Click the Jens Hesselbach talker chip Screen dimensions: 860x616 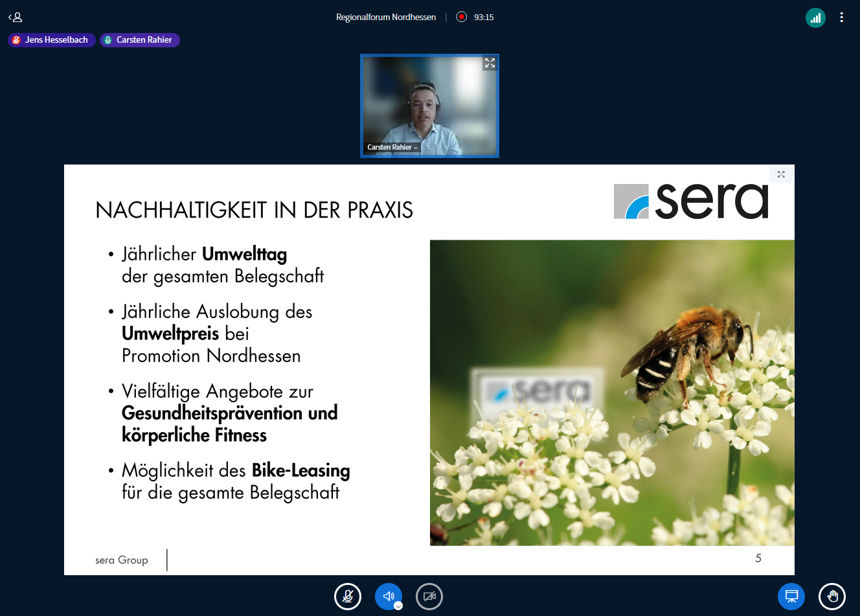(x=52, y=40)
